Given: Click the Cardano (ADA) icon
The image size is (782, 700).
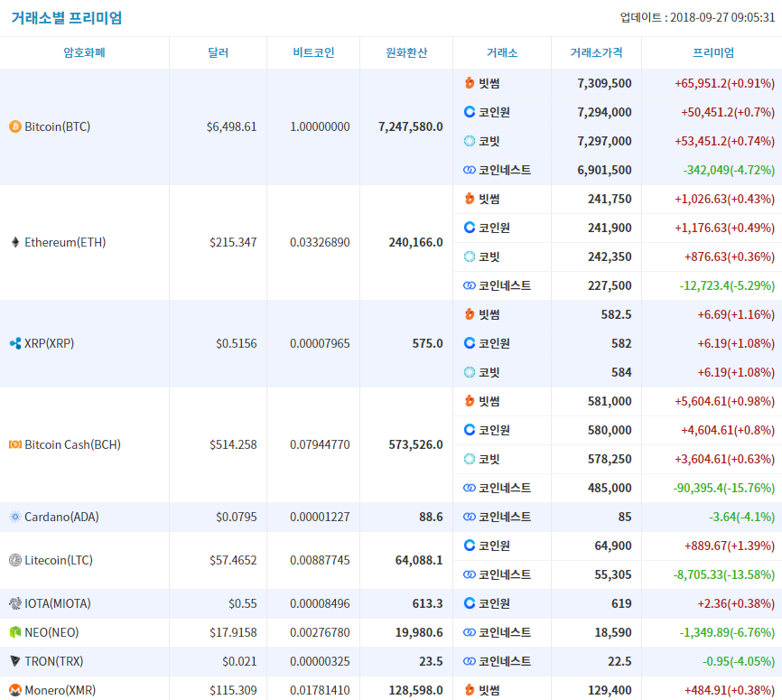Looking at the screenshot, I should (15, 517).
